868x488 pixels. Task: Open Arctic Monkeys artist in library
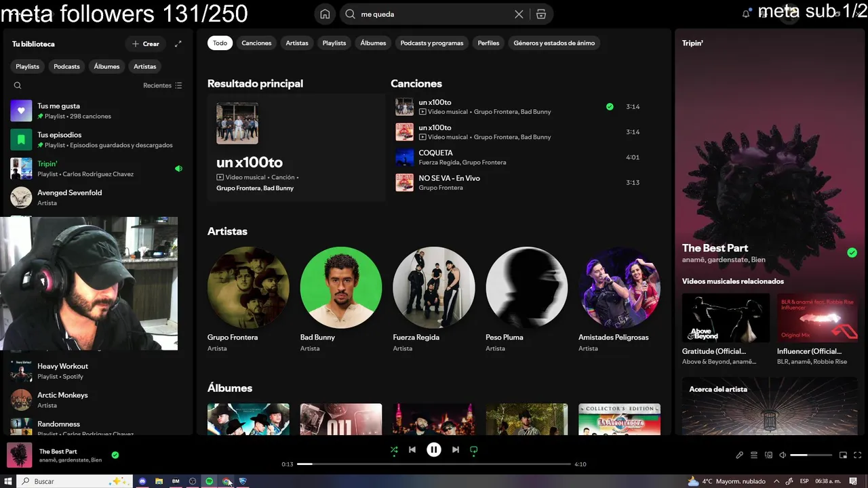coord(97,400)
